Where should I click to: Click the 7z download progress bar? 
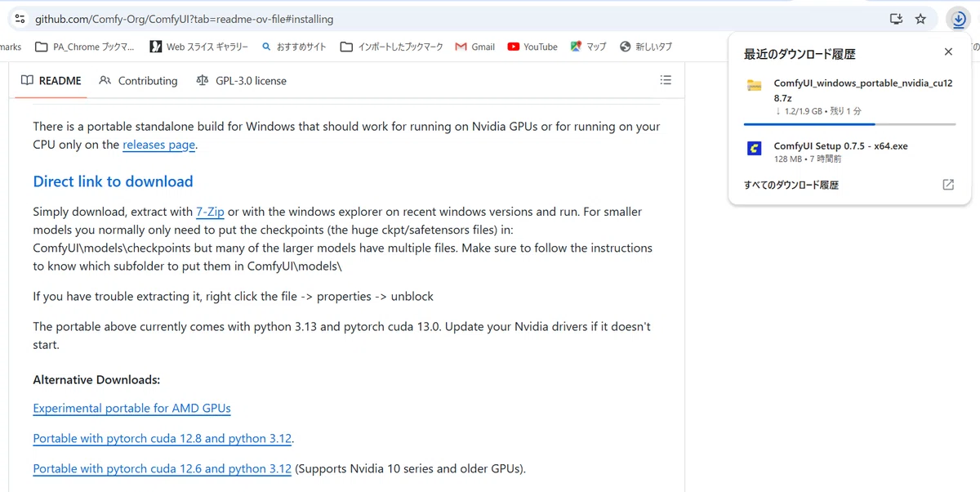[849, 124]
